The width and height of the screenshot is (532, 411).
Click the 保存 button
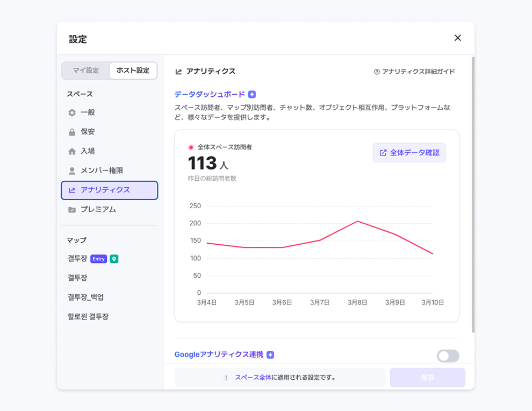(x=427, y=378)
